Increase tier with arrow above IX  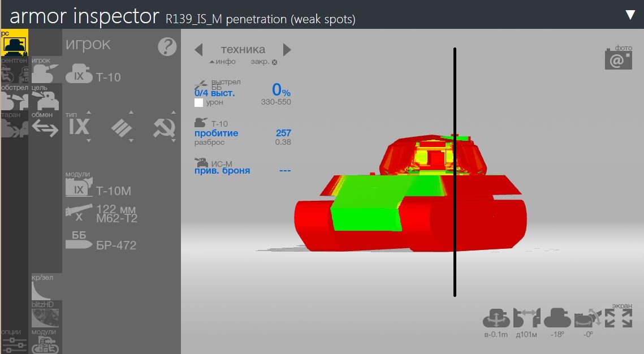pyautogui.click(x=89, y=112)
